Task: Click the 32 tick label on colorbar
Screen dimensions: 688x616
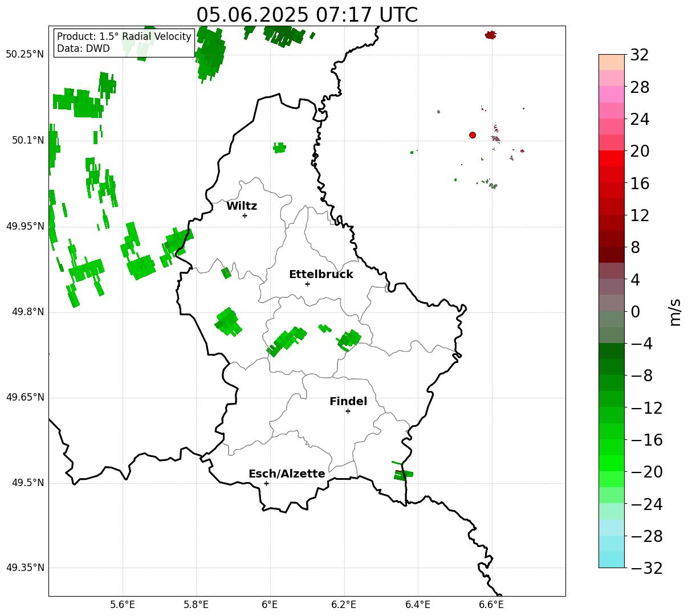Action: click(640, 55)
